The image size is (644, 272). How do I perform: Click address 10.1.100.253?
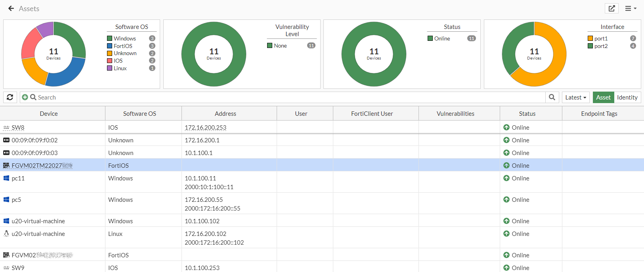coord(202,268)
